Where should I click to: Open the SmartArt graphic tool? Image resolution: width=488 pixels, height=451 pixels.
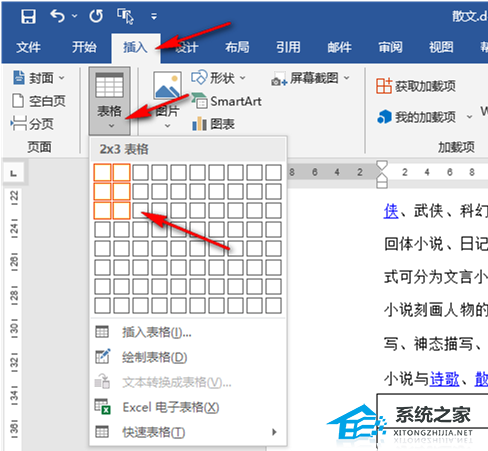coord(227,101)
